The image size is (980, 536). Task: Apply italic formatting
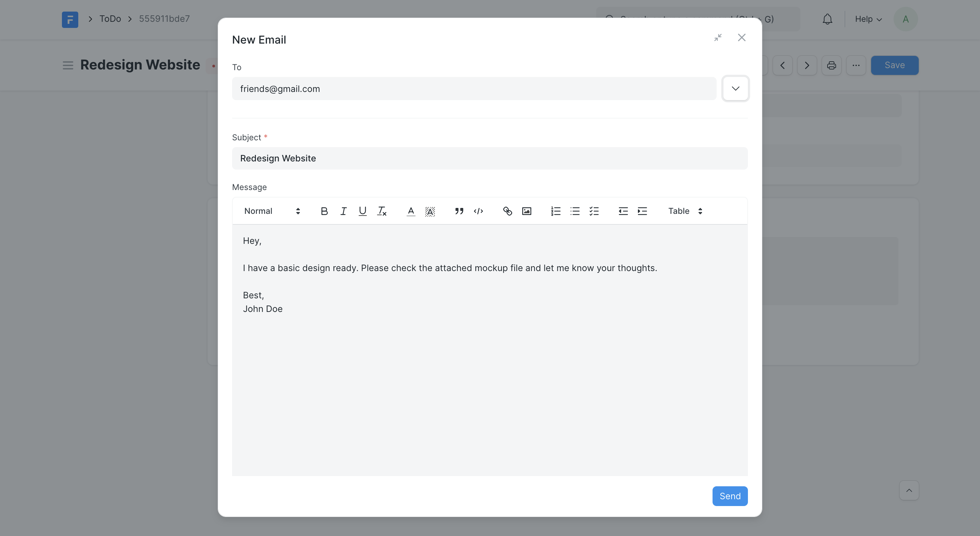coord(343,211)
